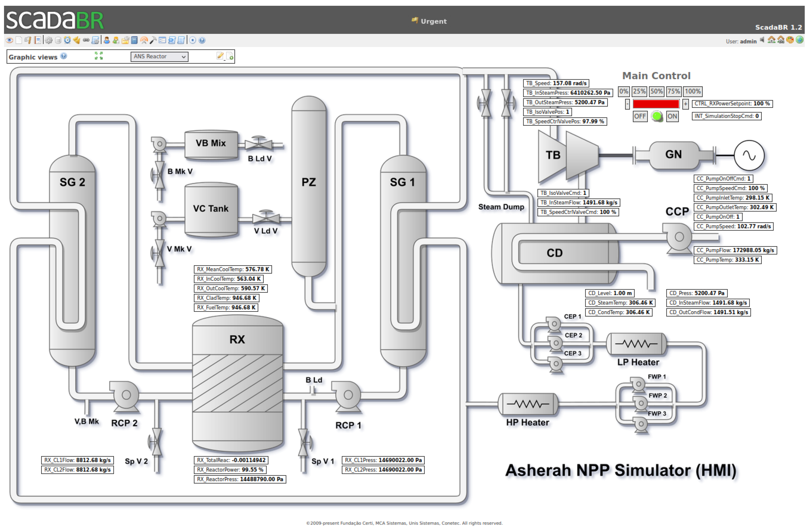The height and width of the screenshot is (532, 810).
Task: Set reactor power to 50%
Action: [656, 92]
